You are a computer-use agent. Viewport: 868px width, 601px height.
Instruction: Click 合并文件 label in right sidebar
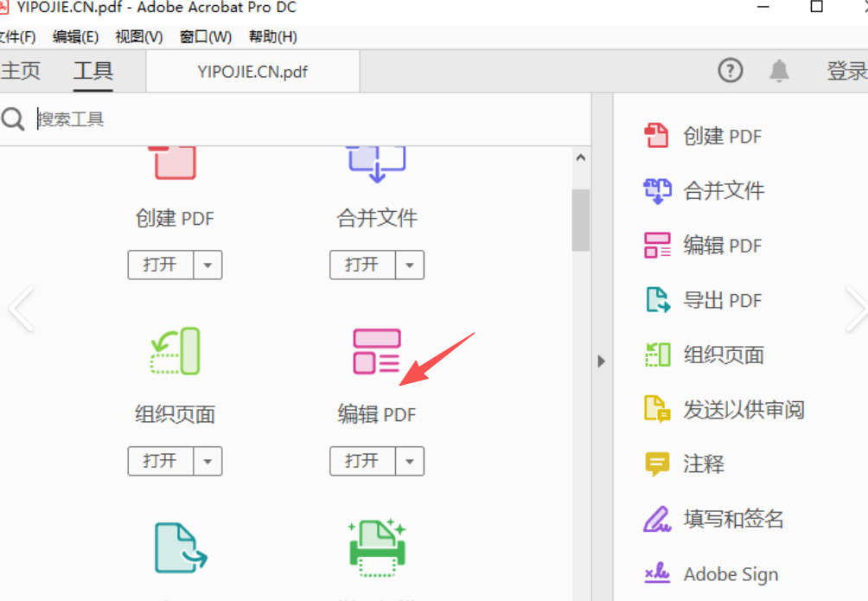click(x=724, y=190)
